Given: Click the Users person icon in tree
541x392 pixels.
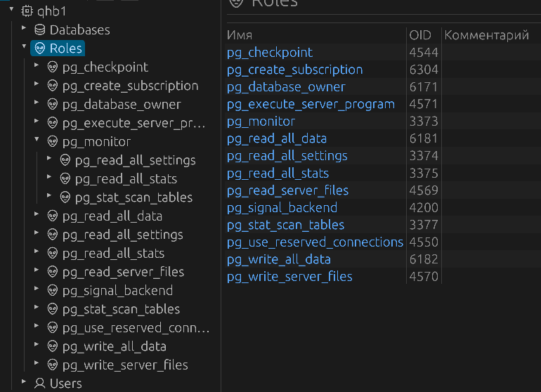Looking at the screenshot, I should tap(40, 384).
